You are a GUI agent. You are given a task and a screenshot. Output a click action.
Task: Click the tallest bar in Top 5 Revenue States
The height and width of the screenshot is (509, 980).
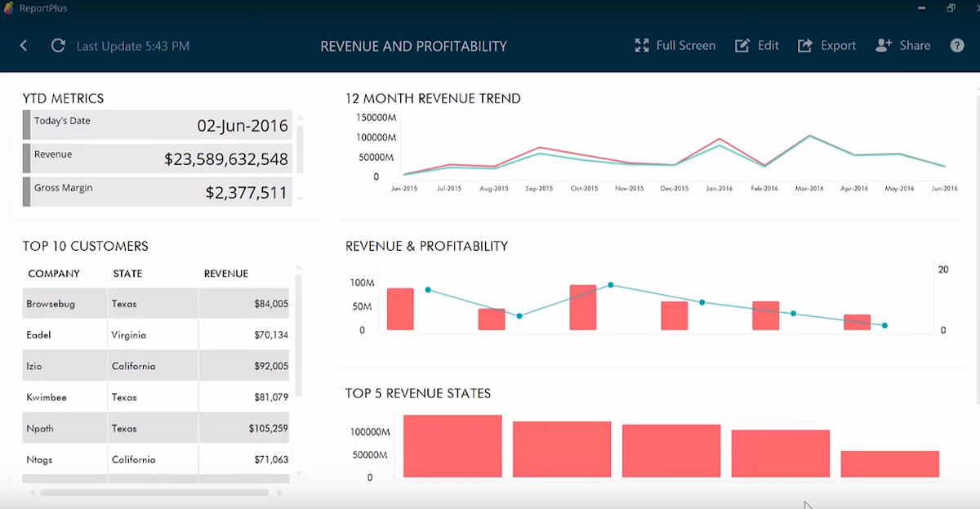pos(452,446)
